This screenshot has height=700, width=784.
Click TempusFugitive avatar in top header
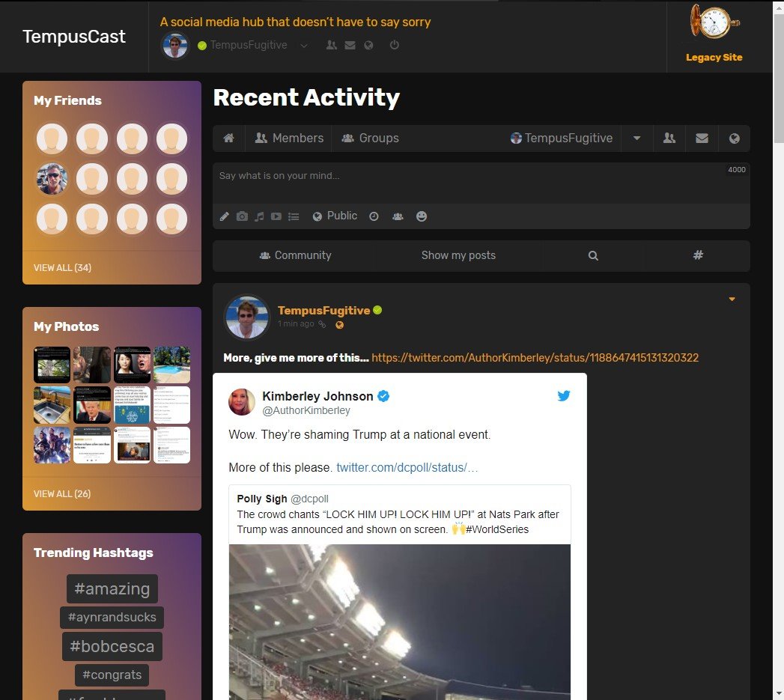click(x=175, y=46)
